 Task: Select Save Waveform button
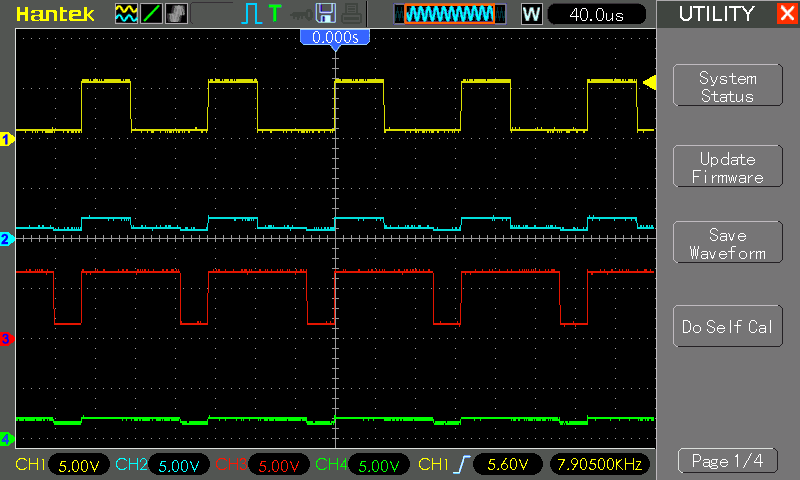coord(728,242)
